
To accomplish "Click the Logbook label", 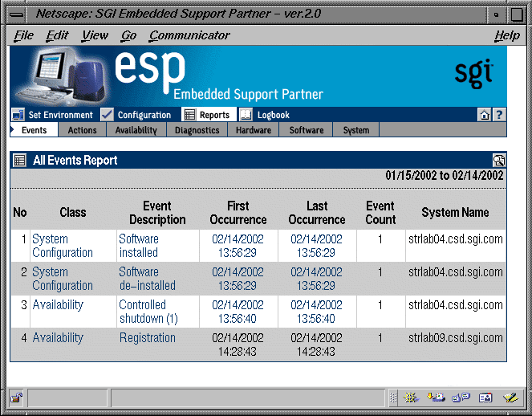I will pos(273,115).
